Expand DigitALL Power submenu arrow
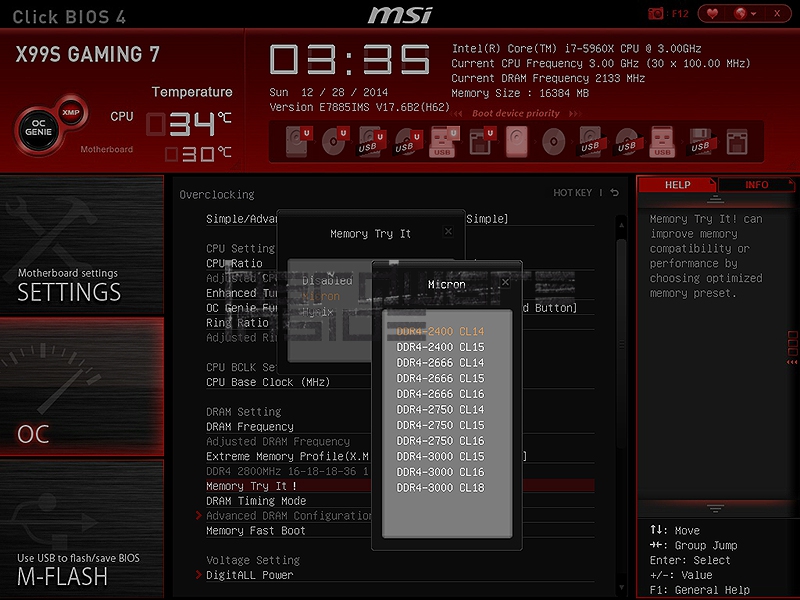This screenshot has height=600, width=800. [x=198, y=574]
